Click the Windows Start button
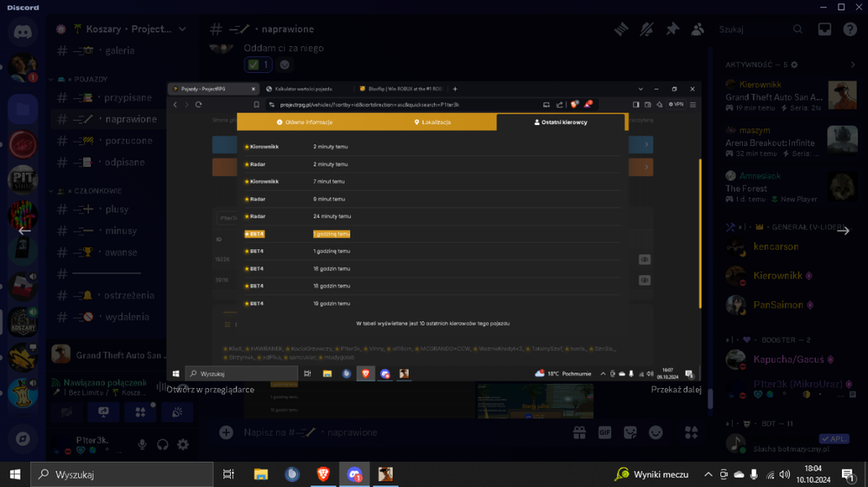 (15, 474)
